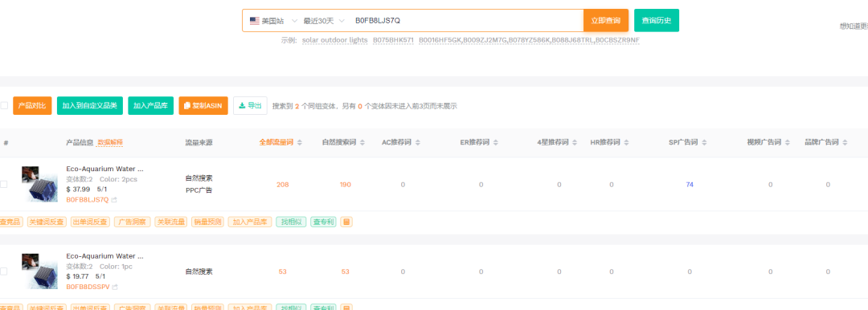Open the 最近30天 time range dropdown
868x310 pixels.
(x=324, y=21)
